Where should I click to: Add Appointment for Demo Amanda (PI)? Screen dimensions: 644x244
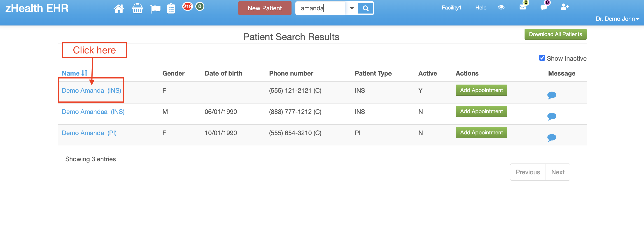point(481,133)
